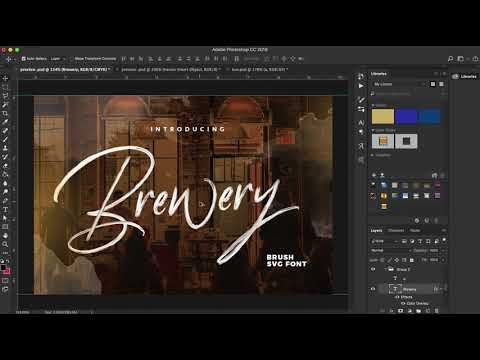Hide the Brewery text layer eye
The height and width of the screenshot is (360, 480).
pos(373,289)
